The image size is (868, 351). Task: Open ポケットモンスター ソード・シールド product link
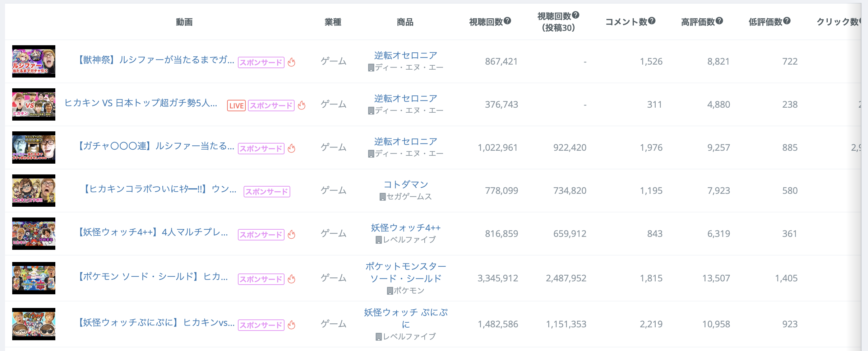(406, 272)
